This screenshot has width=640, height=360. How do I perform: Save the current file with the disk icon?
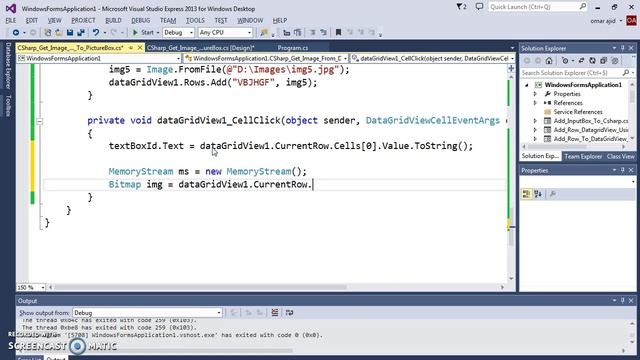[x=70, y=32]
